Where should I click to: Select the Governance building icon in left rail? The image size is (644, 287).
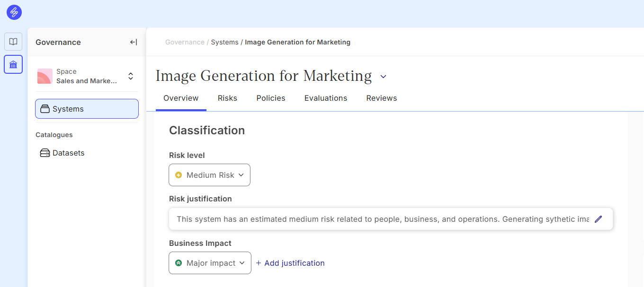tap(13, 64)
